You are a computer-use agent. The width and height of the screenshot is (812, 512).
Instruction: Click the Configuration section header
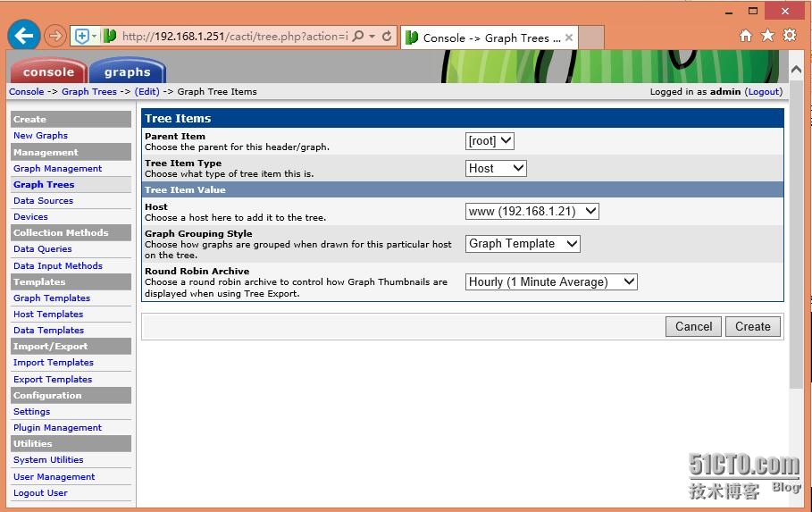click(x=71, y=396)
